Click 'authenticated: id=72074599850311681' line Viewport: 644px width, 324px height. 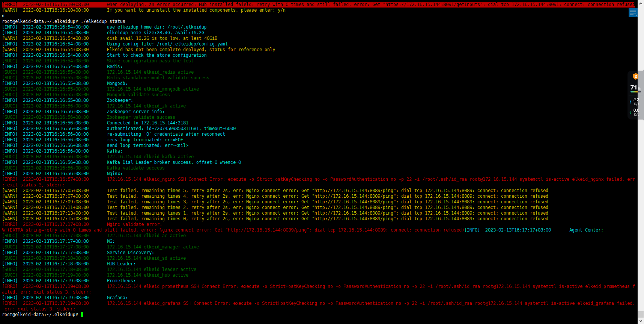(172, 129)
